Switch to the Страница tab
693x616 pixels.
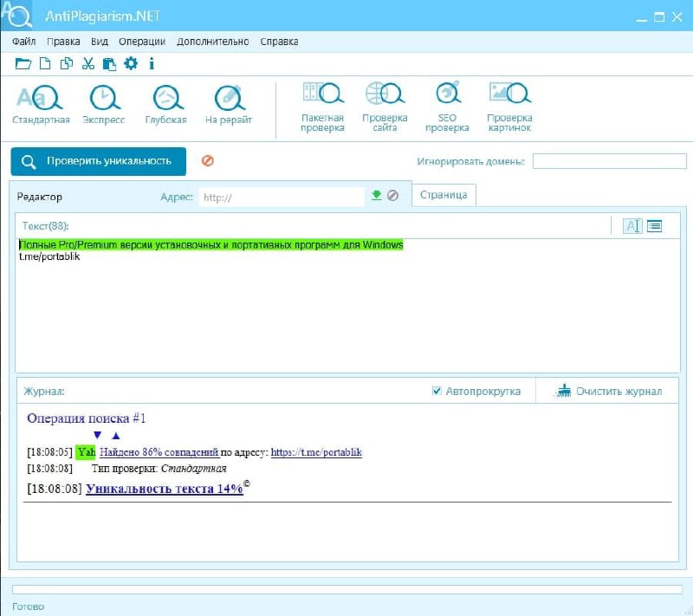pyautogui.click(x=444, y=195)
